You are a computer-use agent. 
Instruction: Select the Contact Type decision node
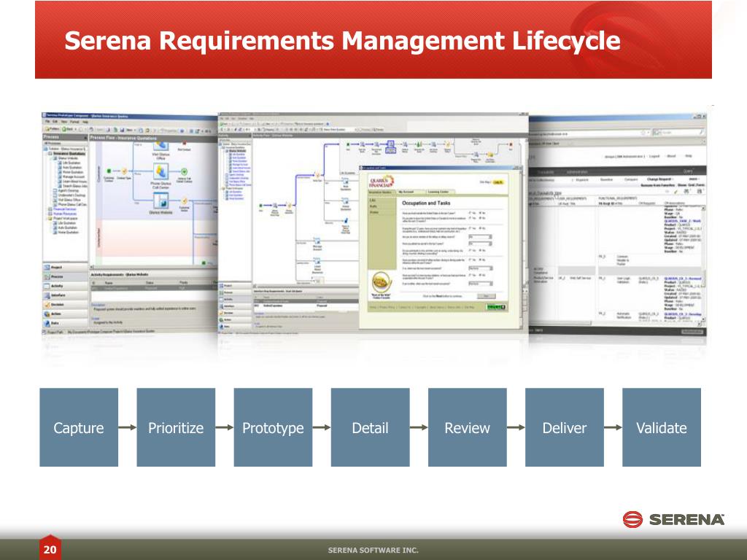(124, 172)
